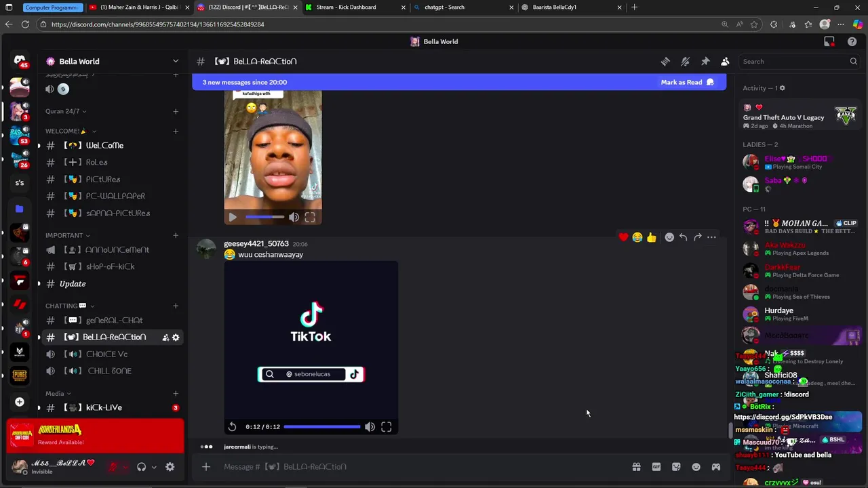Click the Discord search field
Screen dimensions: 868x488
(800, 62)
